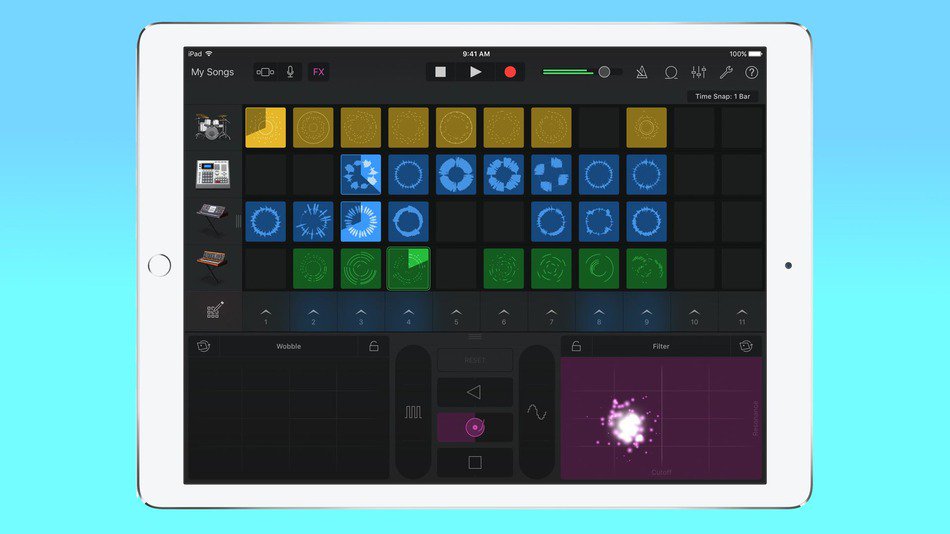Tap the microphone input icon
This screenshot has width=950, height=534.
290,72
